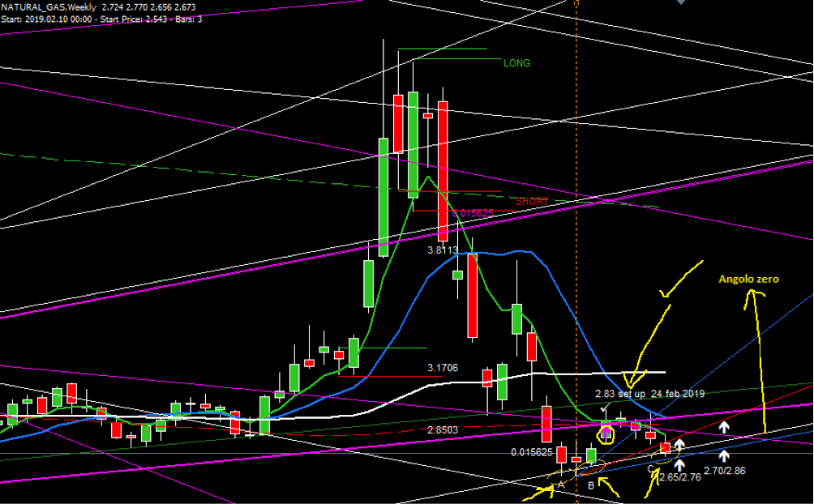814x504 pixels.
Task: Select the 3.1706 price label
Action: tap(443, 368)
